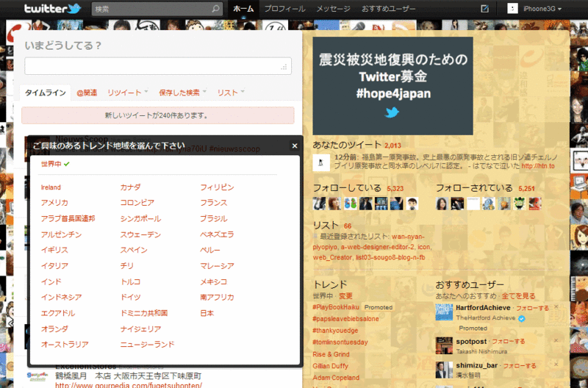Load the 240 new tweets bar
Viewport: 588px width, 388px height.
coord(158,115)
